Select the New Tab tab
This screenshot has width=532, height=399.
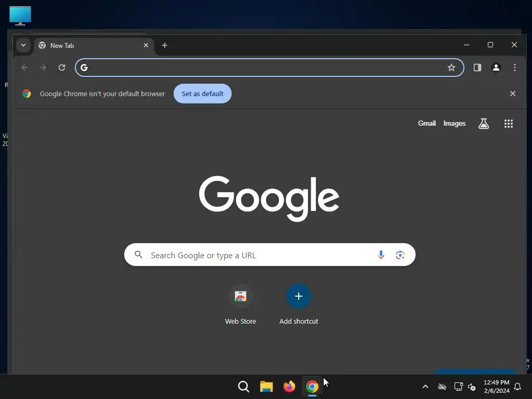pyautogui.click(x=94, y=46)
